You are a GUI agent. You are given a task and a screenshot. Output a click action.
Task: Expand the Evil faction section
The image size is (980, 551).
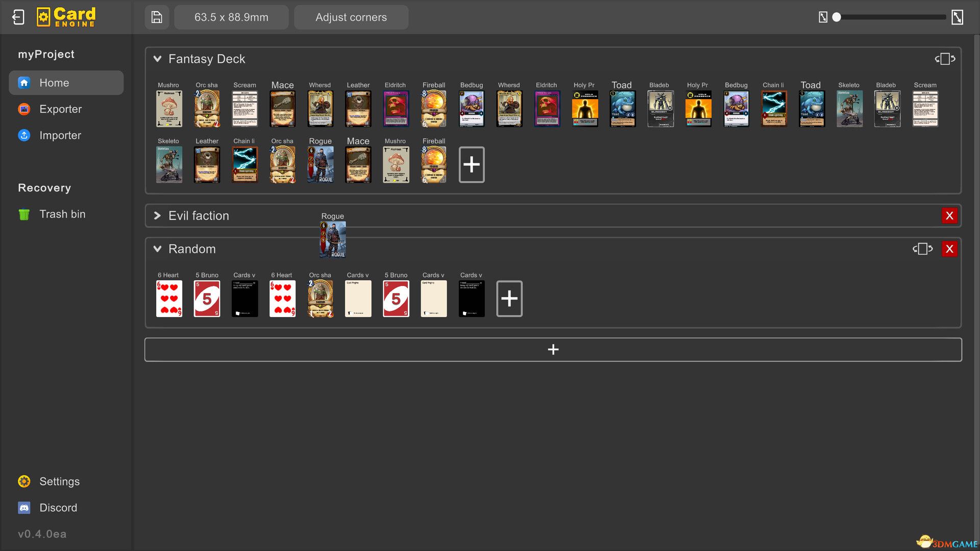coord(158,216)
